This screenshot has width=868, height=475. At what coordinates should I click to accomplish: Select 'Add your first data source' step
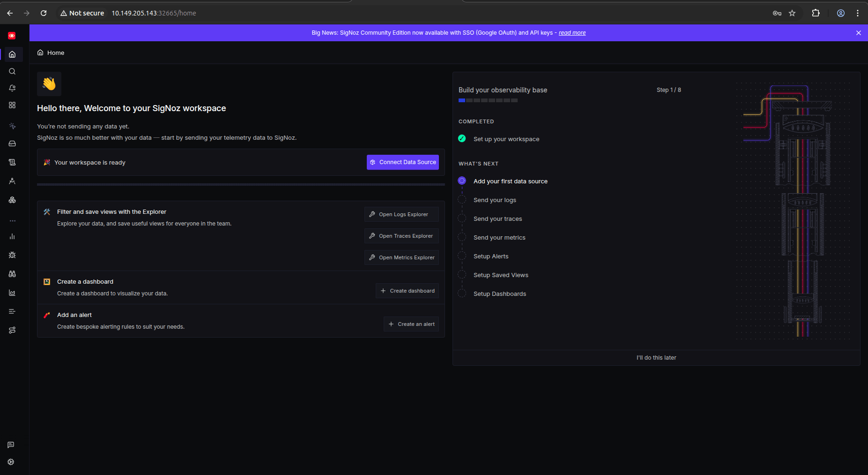(x=510, y=181)
